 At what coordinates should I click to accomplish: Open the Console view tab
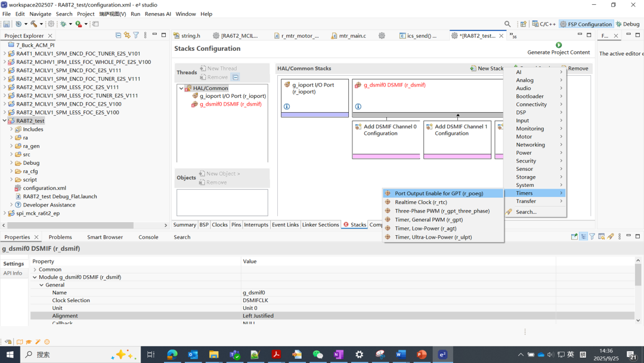[x=148, y=237]
